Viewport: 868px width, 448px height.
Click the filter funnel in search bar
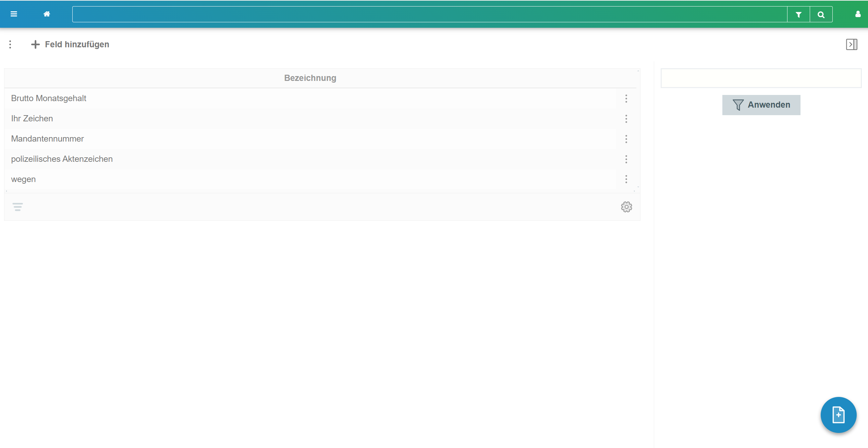(798, 14)
